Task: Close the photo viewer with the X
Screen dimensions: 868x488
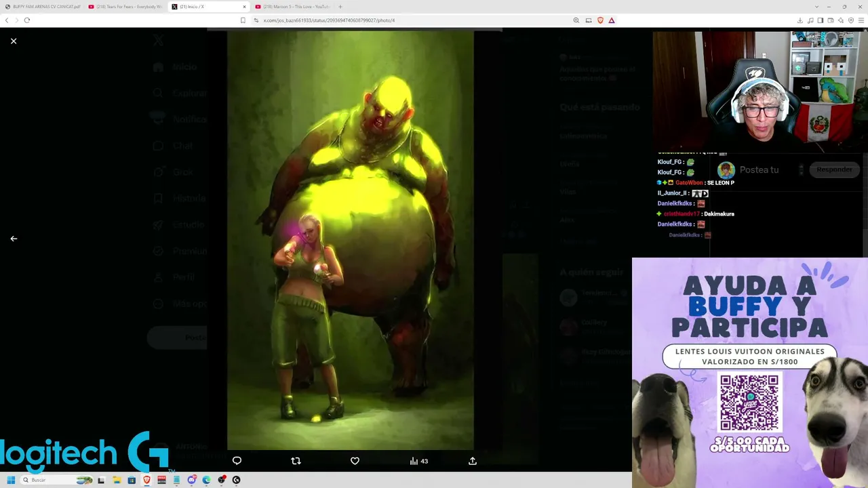Action: tap(14, 41)
